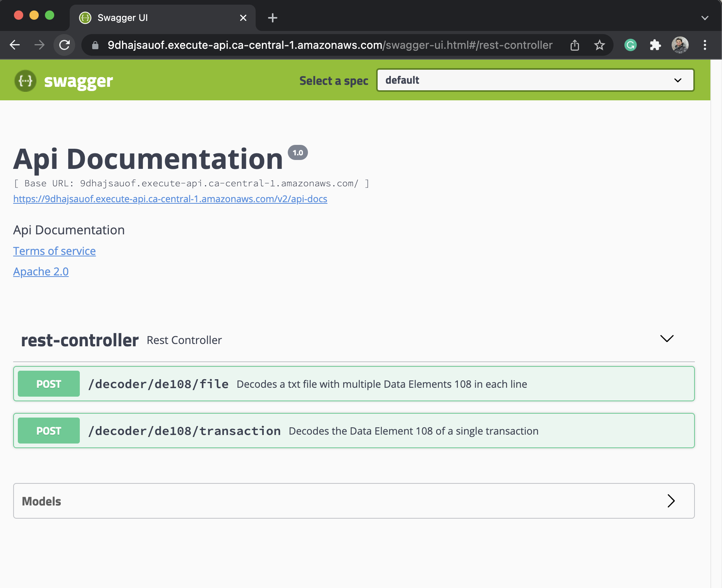The height and width of the screenshot is (588, 722).
Task: Open the Grammarly extension icon
Action: click(x=631, y=45)
